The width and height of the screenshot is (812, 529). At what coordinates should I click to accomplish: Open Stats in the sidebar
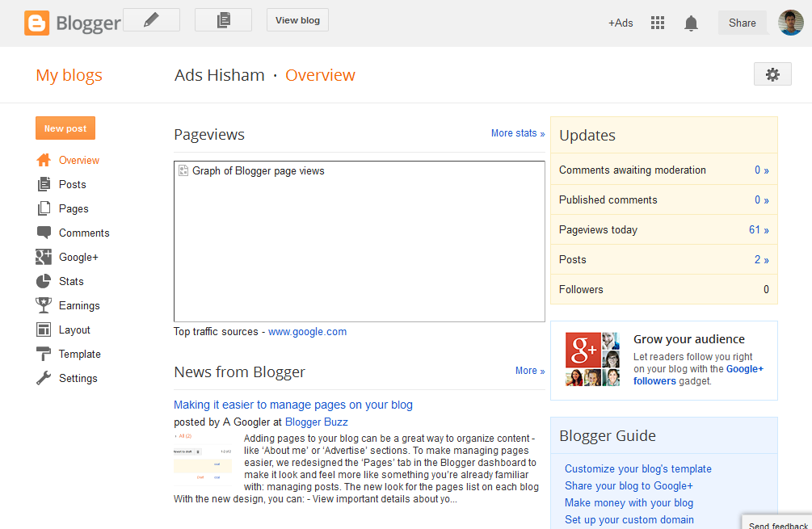pyautogui.click(x=71, y=281)
